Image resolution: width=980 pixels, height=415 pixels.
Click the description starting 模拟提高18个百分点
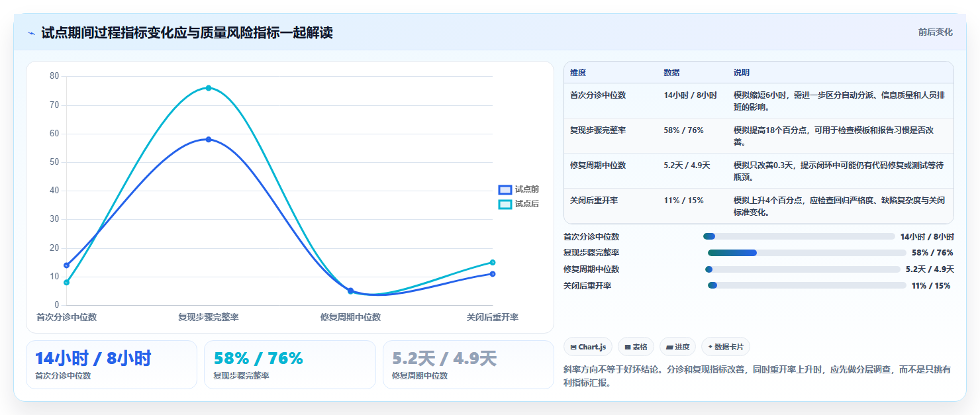click(834, 136)
